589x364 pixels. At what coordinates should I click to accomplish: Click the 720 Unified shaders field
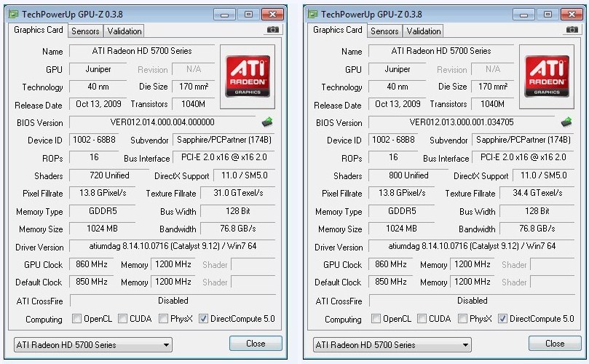pyautogui.click(x=109, y=175)
